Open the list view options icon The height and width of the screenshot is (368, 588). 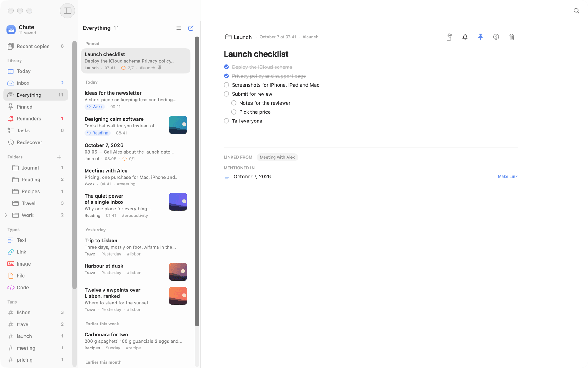(178, 28)
